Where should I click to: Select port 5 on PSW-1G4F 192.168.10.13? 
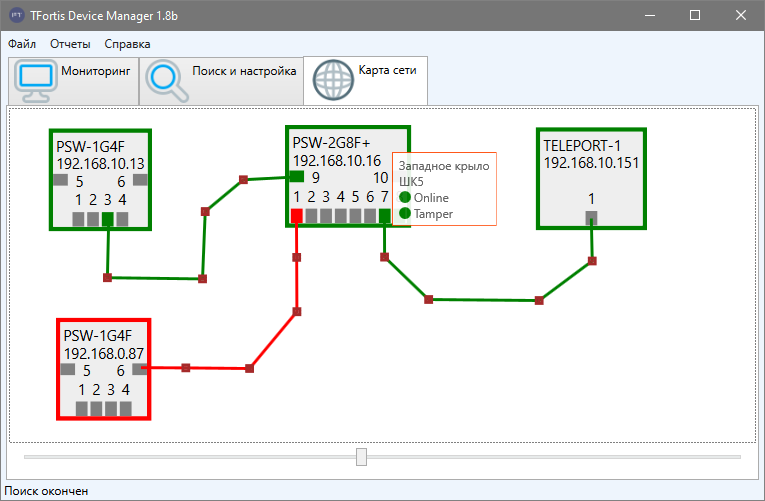(x=60, y=180)
